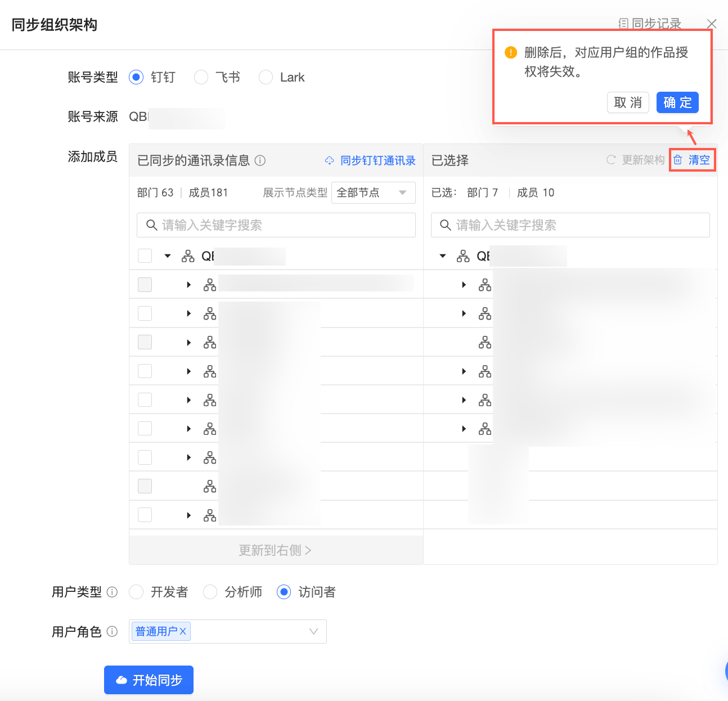
Task: Collapse the QB root node in the left tree
Action: click(167, 256)
